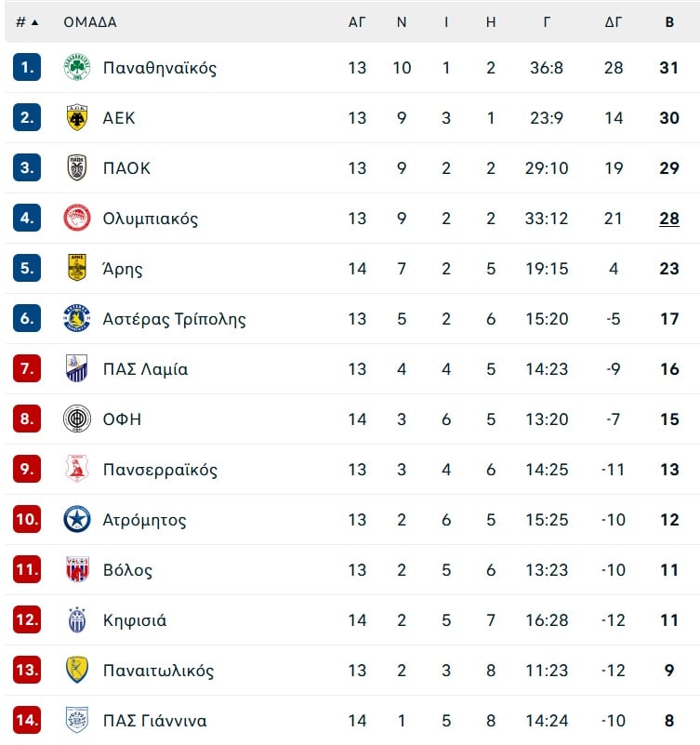This screenshot has height=745, width=700.
Task: Click Ολυμπιακός underlined 28 points
Action: (x=669, y=219)
